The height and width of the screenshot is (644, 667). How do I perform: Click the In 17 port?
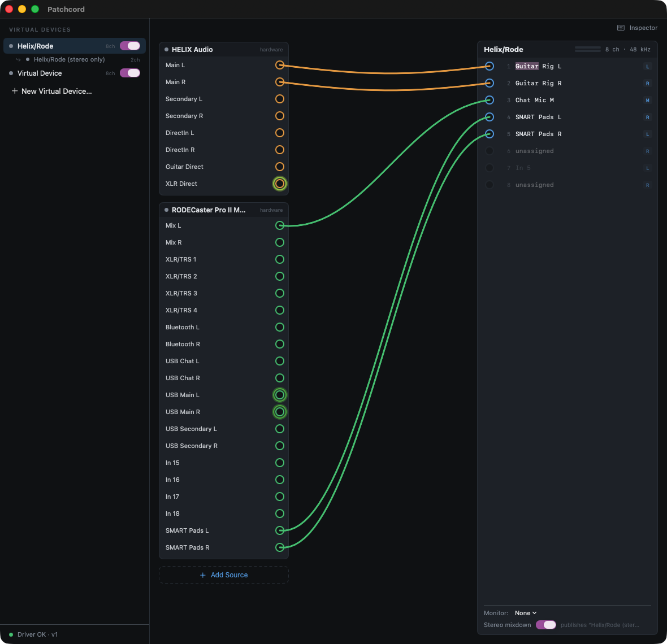(279, 497)
